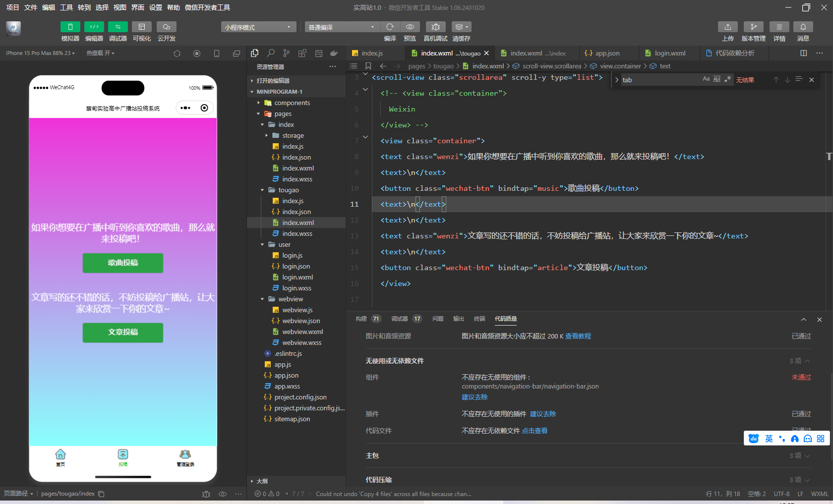
Task: Toggle the simulator panel button
Action: click(70, 27)
